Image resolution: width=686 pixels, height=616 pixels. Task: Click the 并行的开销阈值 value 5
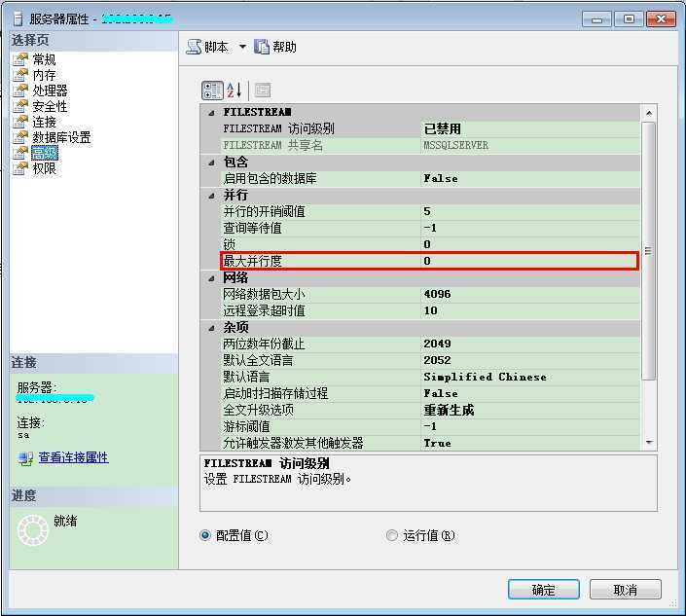click(x=427, y=212)
